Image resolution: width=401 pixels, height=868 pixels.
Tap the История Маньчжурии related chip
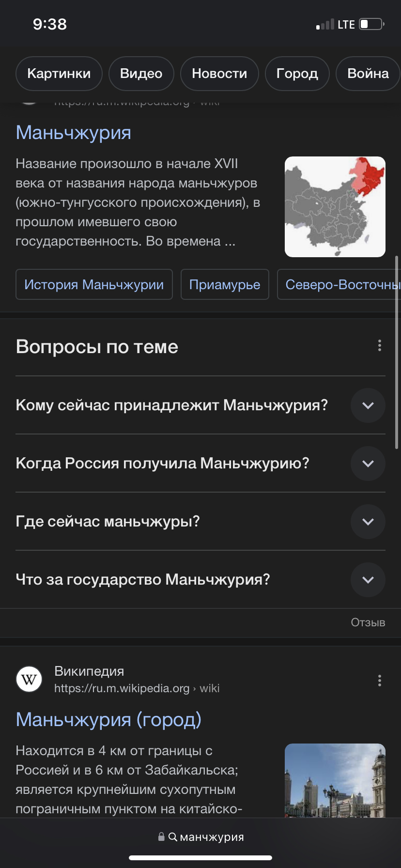pyautogui.click(x=94, y=284)
